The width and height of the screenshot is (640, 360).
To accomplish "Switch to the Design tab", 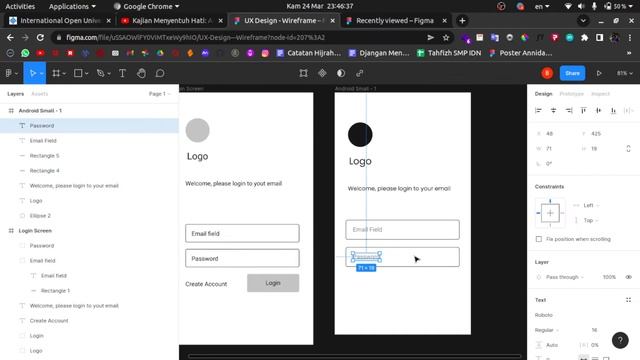I will pos(543,94).
